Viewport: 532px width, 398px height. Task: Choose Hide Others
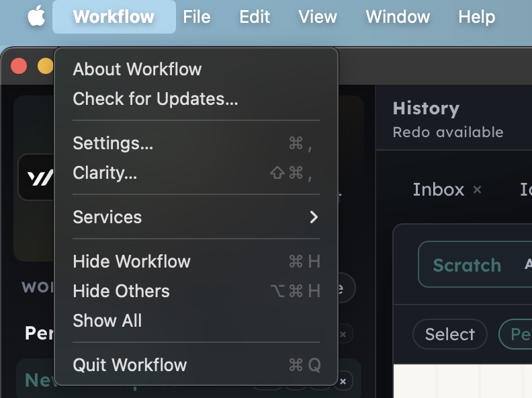196,291
